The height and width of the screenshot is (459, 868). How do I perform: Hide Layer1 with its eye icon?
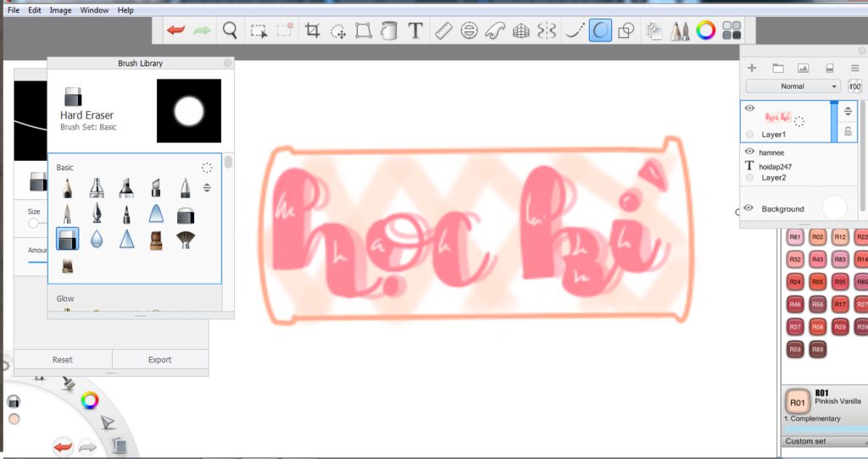pyautogui.click(x=749, y=108)
